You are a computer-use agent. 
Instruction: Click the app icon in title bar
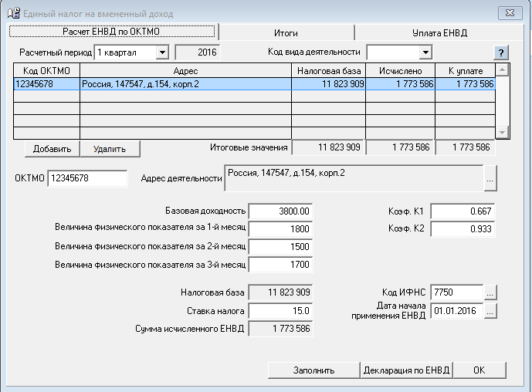click(13, 14)
